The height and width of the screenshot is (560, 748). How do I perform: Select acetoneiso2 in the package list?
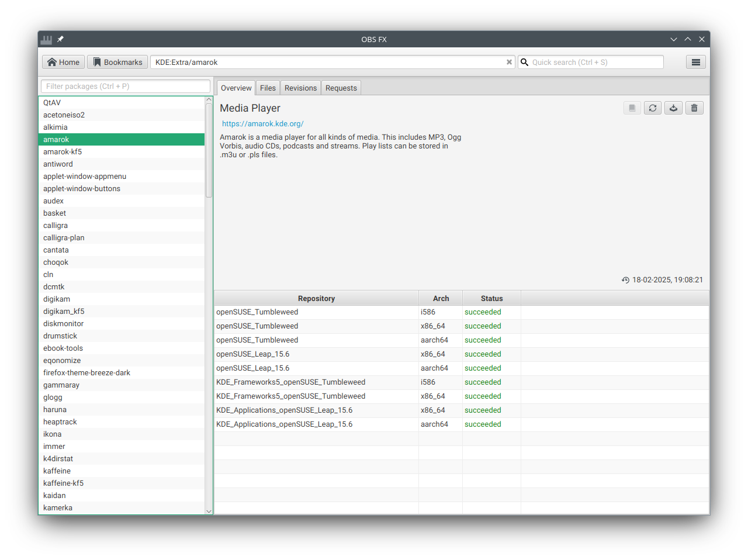(x=122, y=115)
